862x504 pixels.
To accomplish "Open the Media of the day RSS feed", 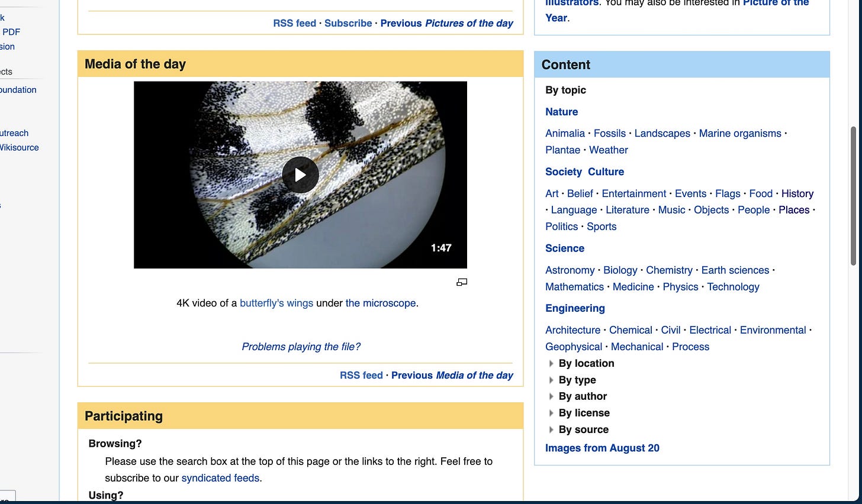I will [x=361, y=375].
